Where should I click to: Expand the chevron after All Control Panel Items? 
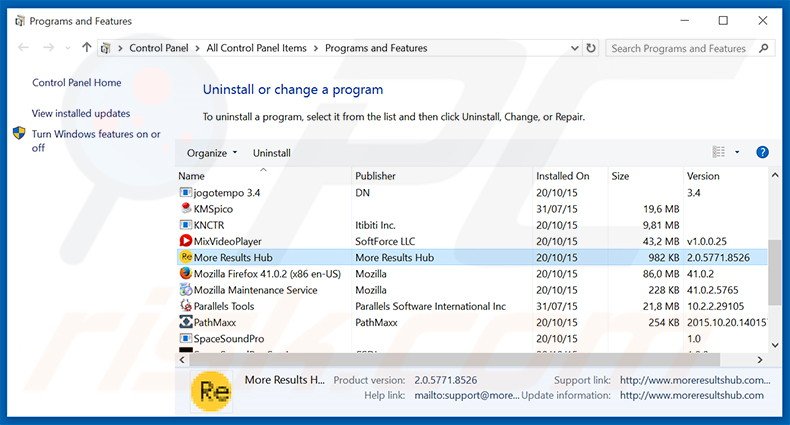316,48
